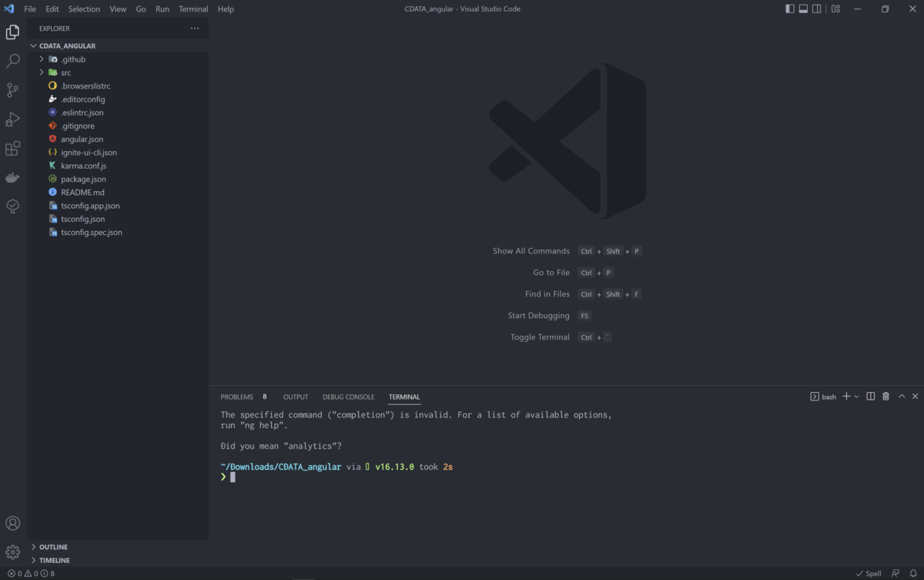The height and width of the screenshot is (580, 924).
Task: Click the errors and warnings status indicator
Action: point(31,574)
